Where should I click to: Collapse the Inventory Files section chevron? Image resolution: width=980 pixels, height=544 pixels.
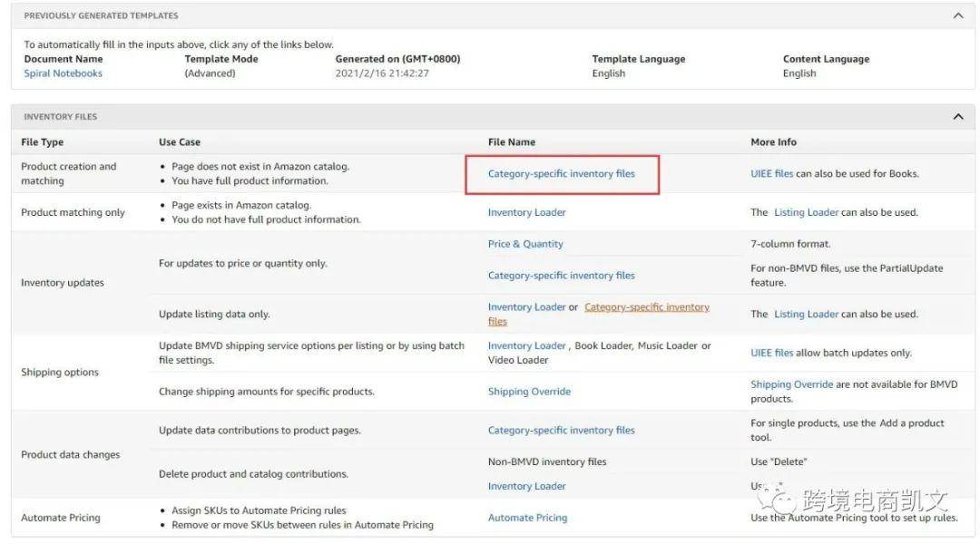pos(958,117)
